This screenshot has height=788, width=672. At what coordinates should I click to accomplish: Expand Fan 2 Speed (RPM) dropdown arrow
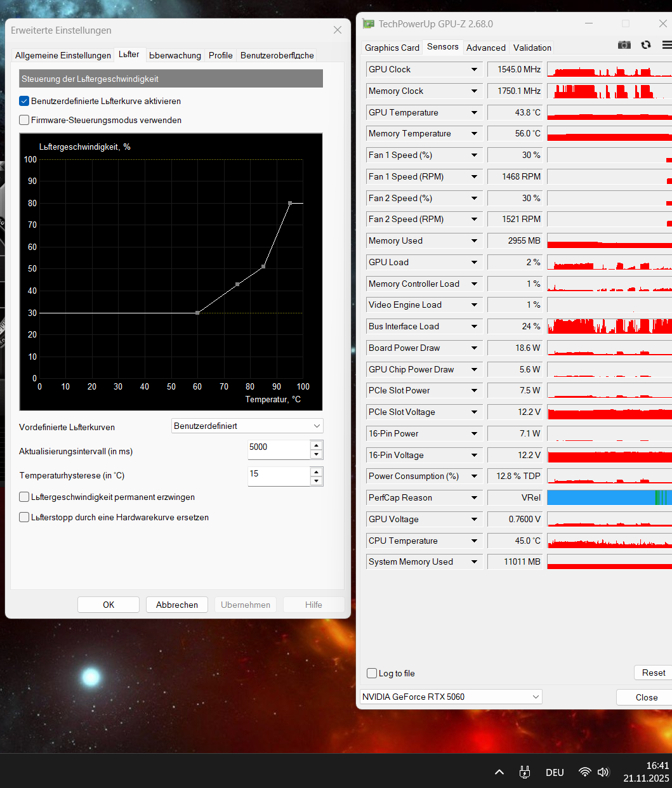point(474,219)
